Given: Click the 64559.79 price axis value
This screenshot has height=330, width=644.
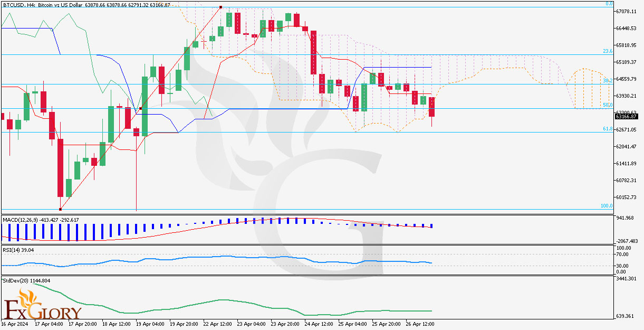Looking at the screenshot, I should 626,79.
